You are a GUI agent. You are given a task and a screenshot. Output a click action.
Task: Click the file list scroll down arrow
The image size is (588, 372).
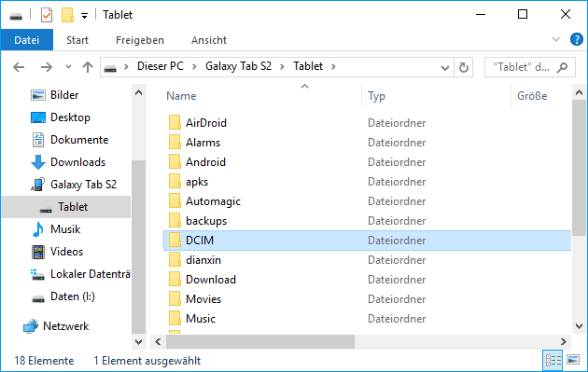tap(579, 326)
